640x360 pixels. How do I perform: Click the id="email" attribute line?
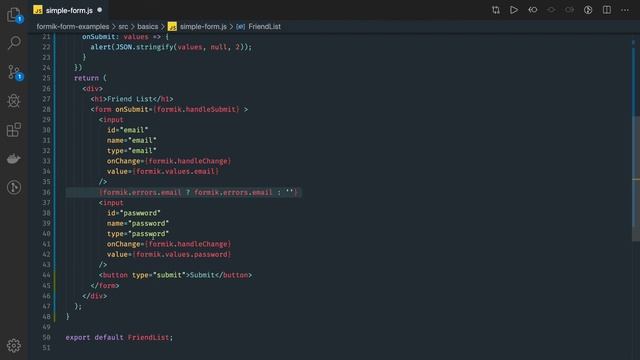(127, 130)
